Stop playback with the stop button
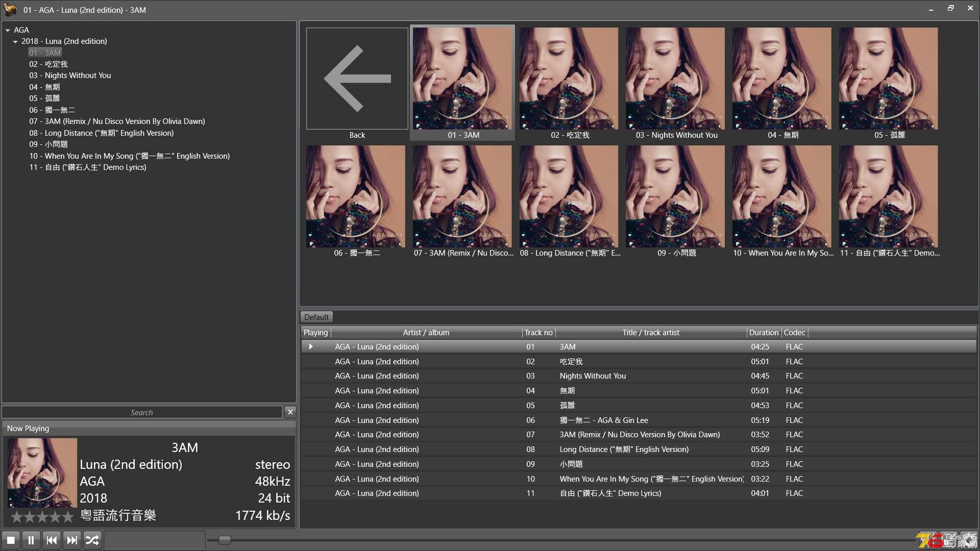Image resolution: width=980 pixels, height=551 pixels. pos(11,540)
